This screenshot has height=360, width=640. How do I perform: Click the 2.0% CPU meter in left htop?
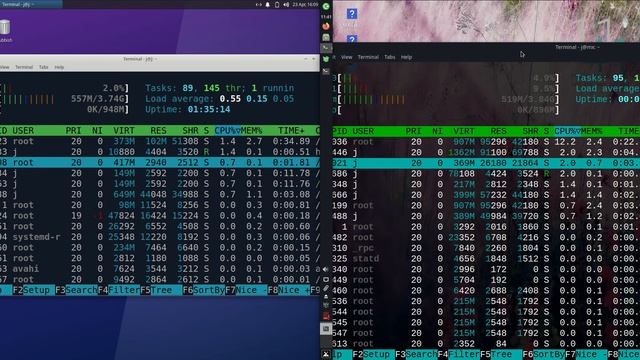64,88
